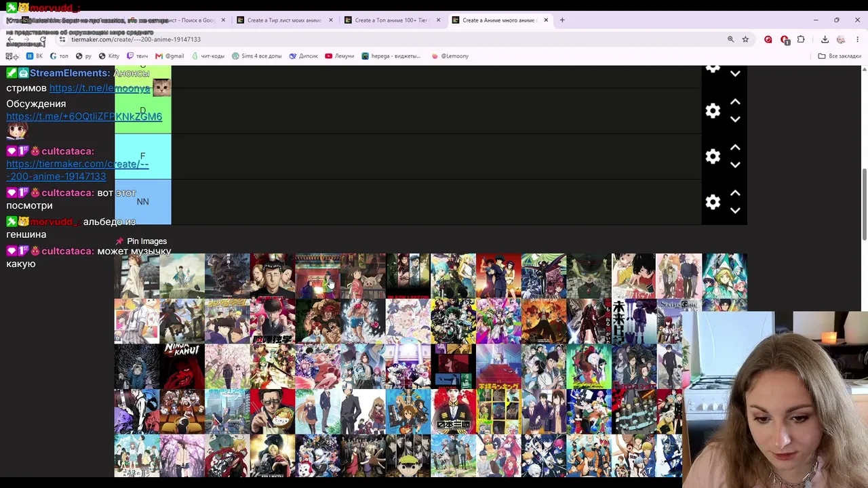Viewport: 868px width, 488px height.
Task: Select the F tier label cell
Action: click(x=143, y=157)
